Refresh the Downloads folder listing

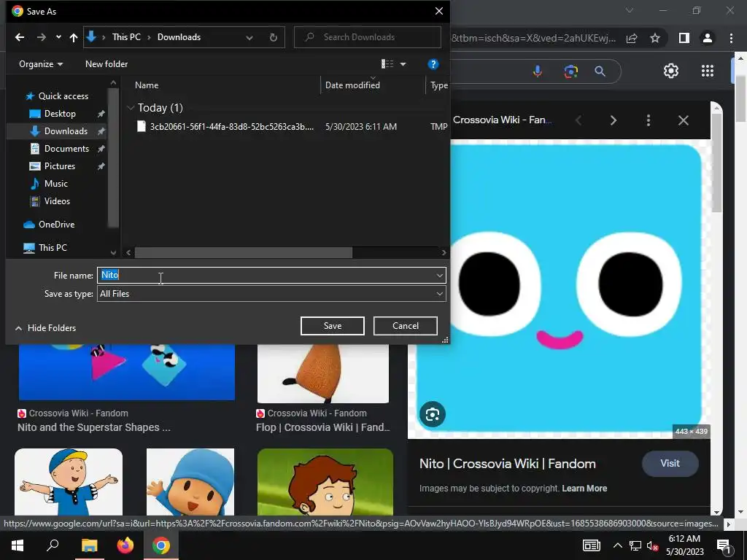click(x=274, y=37)
